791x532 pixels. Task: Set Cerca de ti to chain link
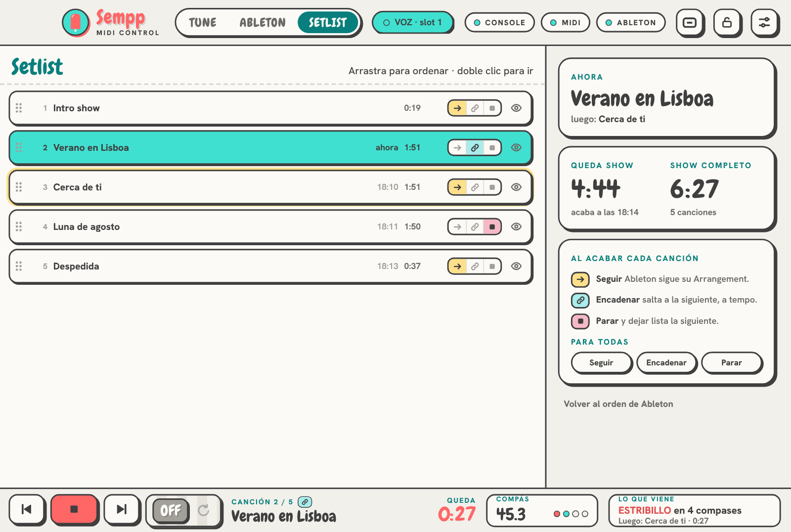[x=475, y=187]
